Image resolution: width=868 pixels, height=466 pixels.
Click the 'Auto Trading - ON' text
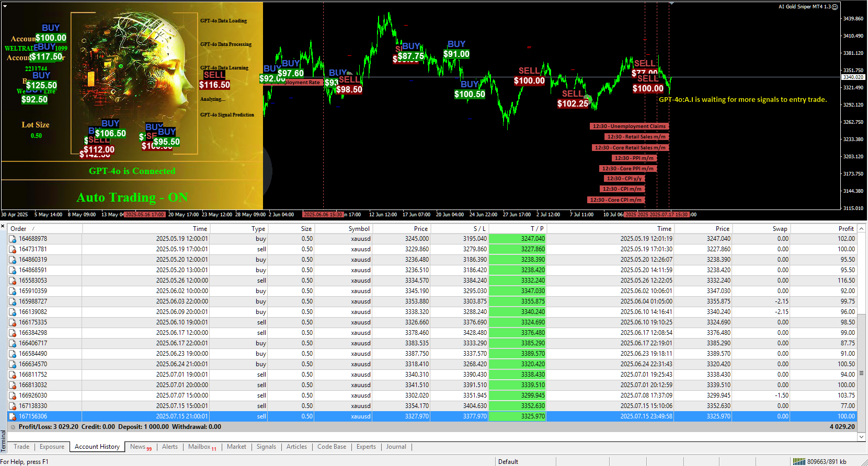click(132, 197)
